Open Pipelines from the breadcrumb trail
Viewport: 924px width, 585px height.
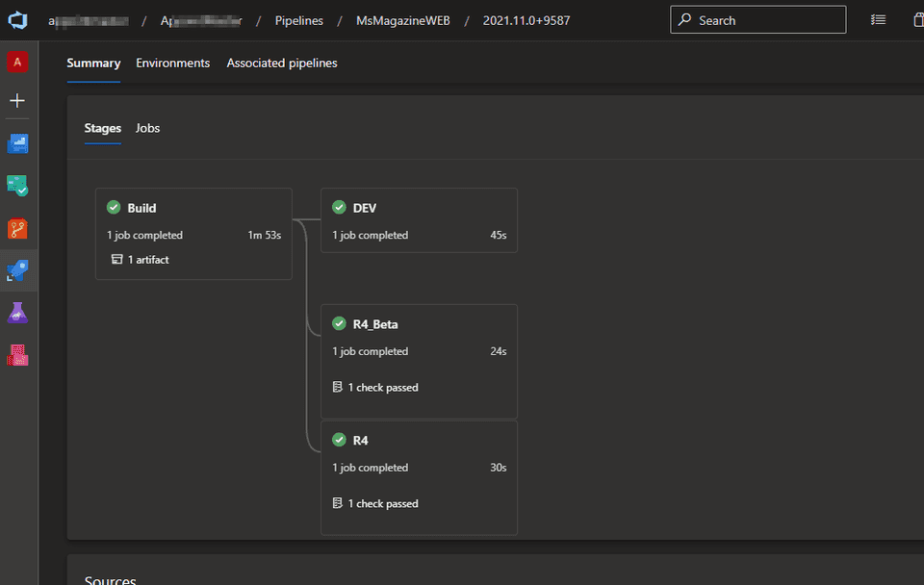(298, 19)
